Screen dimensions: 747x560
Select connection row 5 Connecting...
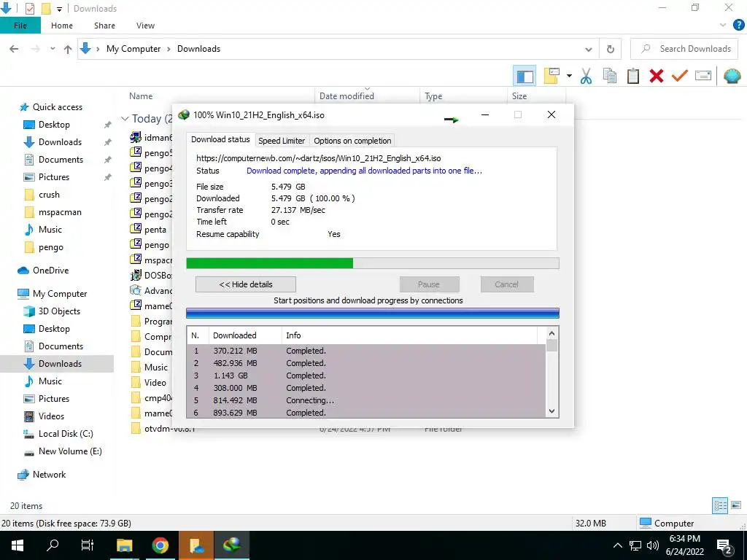(366, 400)
